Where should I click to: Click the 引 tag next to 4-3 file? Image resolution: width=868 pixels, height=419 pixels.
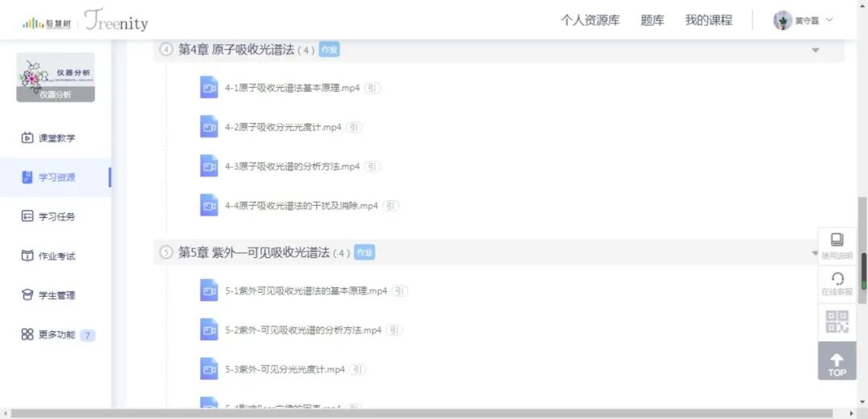click(372, 166)
